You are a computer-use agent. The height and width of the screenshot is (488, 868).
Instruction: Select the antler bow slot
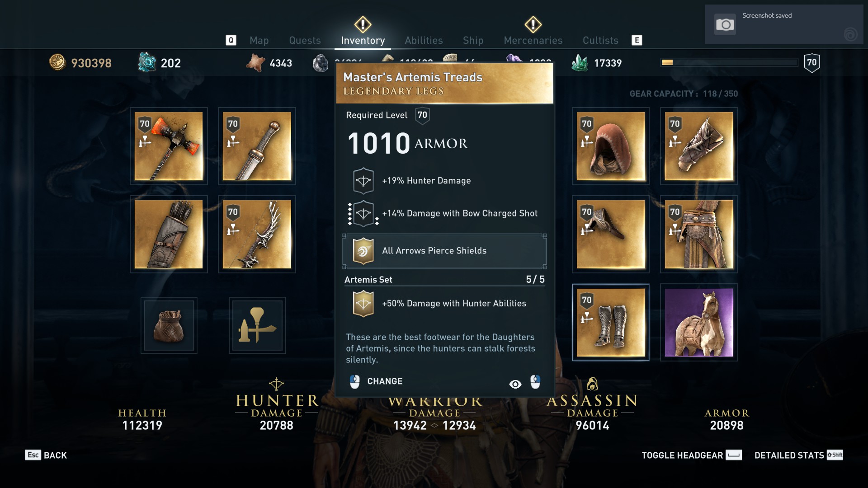tap(257, 234)
